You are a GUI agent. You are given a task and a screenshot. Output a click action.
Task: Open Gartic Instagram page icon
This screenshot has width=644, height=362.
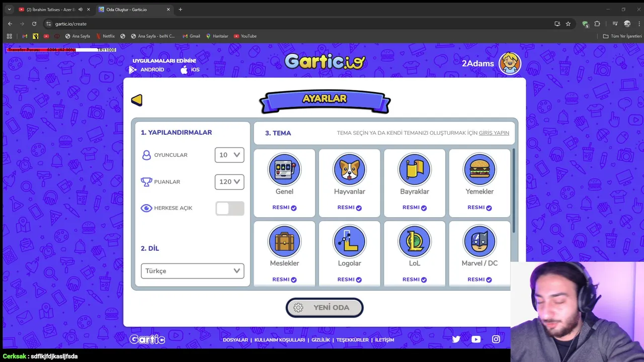pos(496,339)
